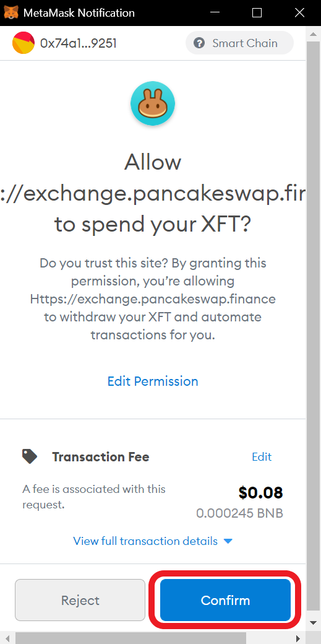This screenshot has height=644, width=321.
Task: Select the colorful account avatar icon
Action: 24,43
